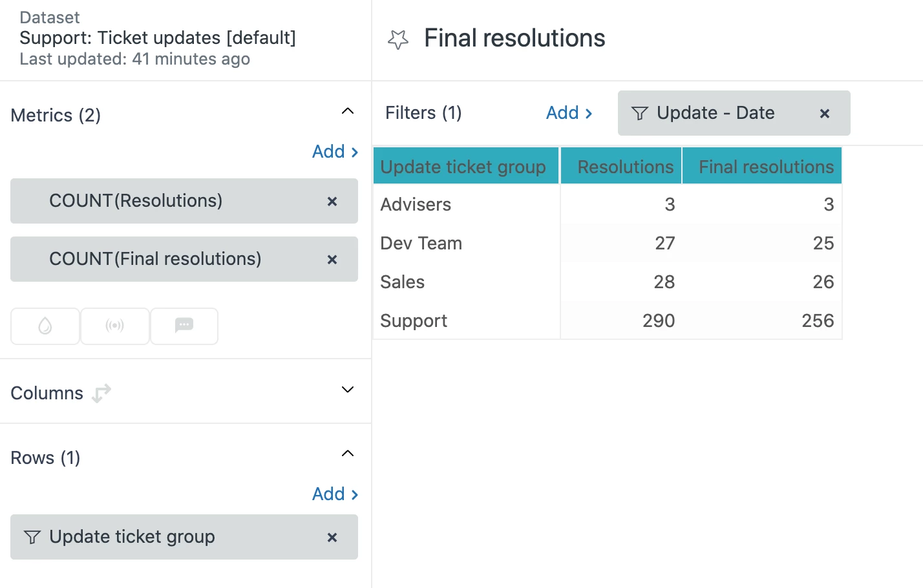Screen dimensions: 923x588
Task: Remove the COUNT(Resolutions) metric
Action: click(332, 202)
